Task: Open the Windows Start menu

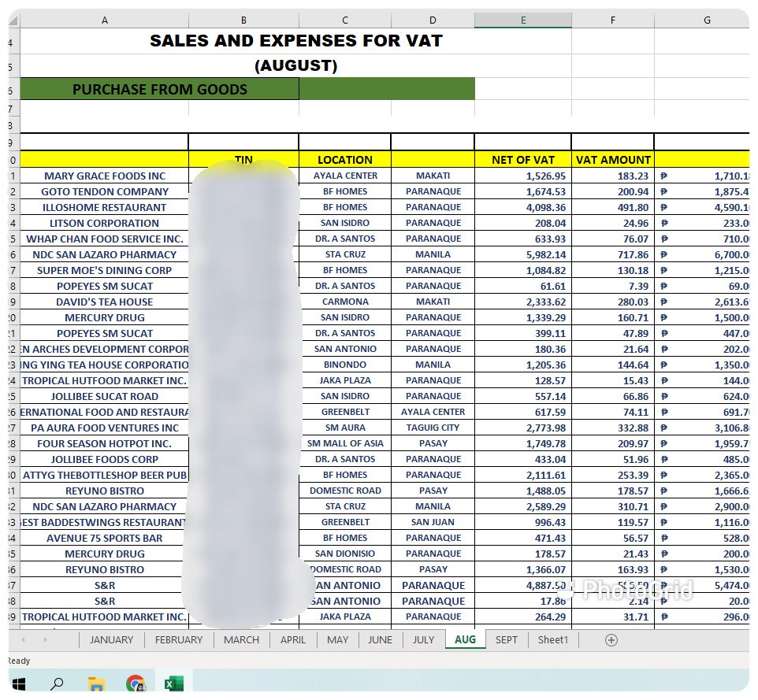Action: [18, 683]
